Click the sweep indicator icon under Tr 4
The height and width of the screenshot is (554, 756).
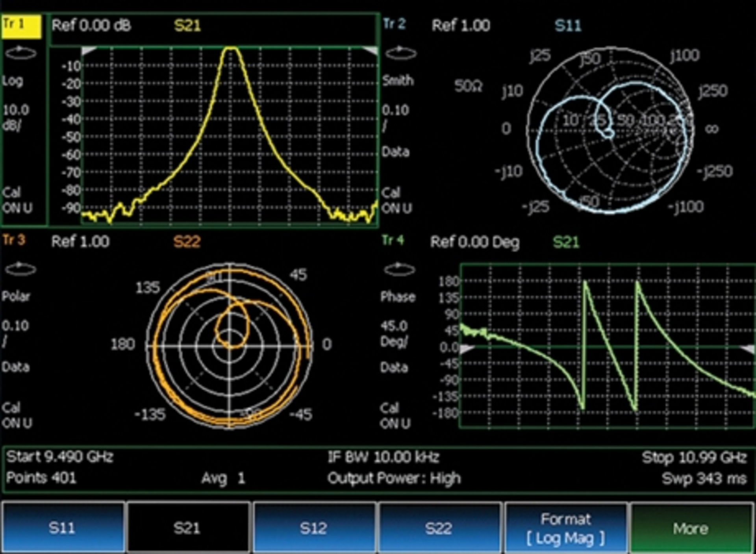(399, 269)
